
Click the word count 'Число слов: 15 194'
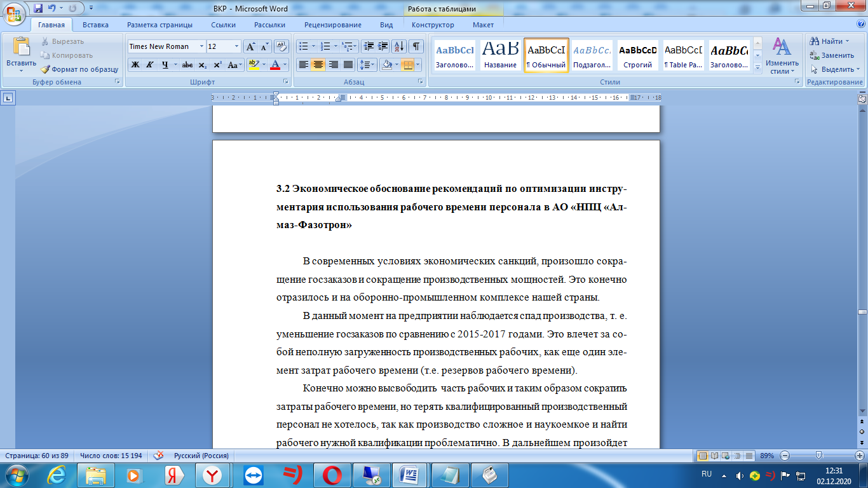(x=111, y=456)
